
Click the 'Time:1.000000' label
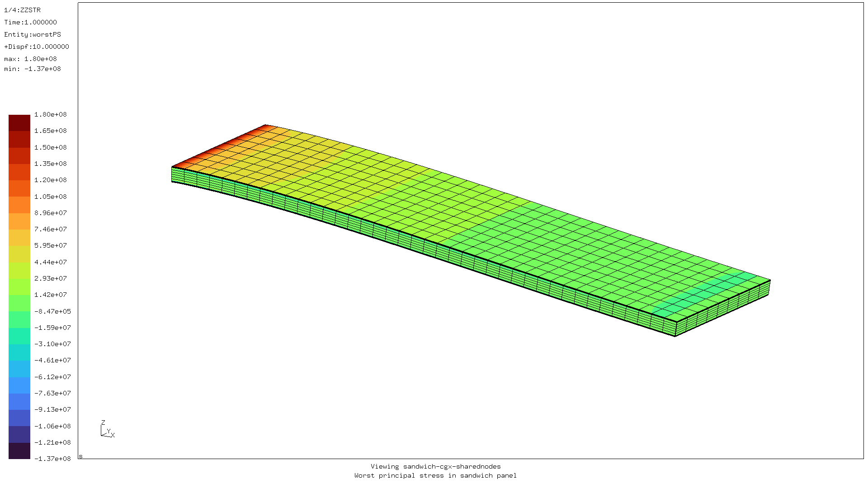click(x=30, y=22)
